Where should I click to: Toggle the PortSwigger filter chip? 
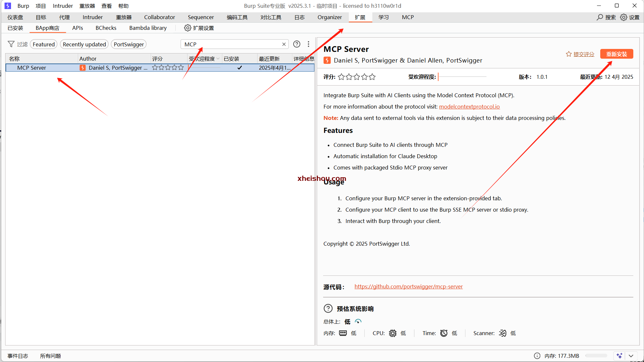point(129,44)
